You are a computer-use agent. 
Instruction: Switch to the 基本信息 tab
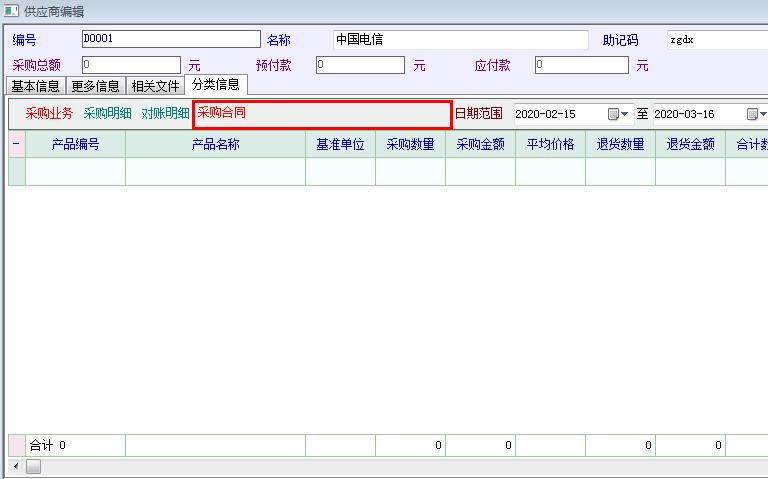[x=35, y=86]
